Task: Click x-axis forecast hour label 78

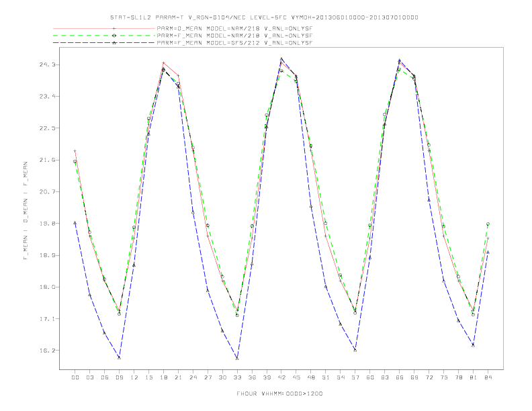Action: point(459,377)
